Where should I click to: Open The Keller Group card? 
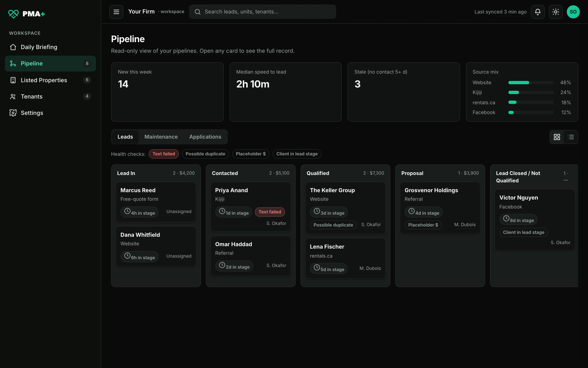tap(345, 208)
